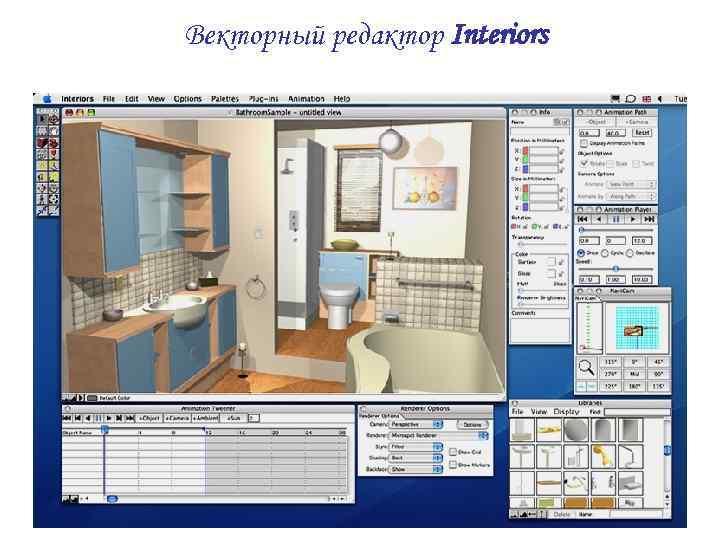Screen dimensions: 720x540
Task: Open the Interiors application menu
Action: pos(77,99)
